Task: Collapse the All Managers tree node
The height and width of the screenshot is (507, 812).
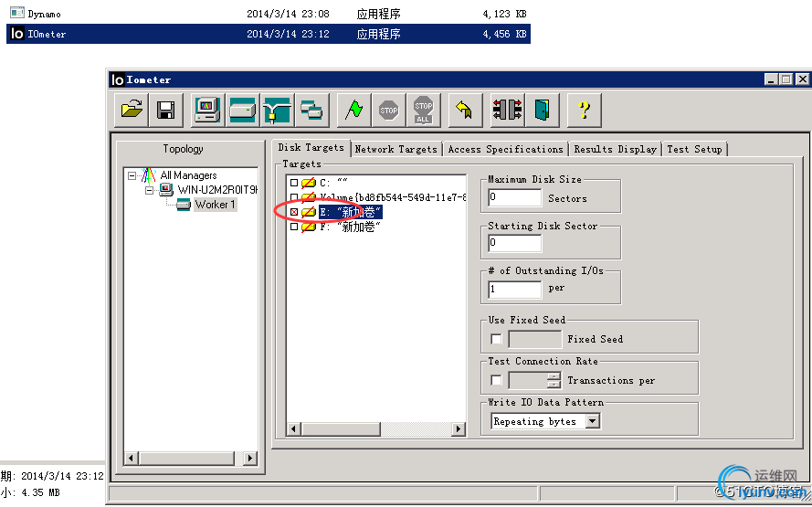Action: coord(132,176)
